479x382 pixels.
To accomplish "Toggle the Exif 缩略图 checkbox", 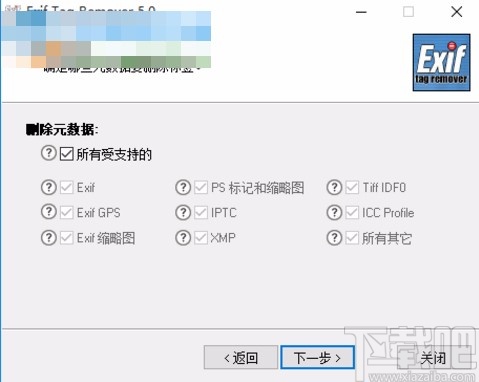I will pyautogui.click(x=67, y=238).
